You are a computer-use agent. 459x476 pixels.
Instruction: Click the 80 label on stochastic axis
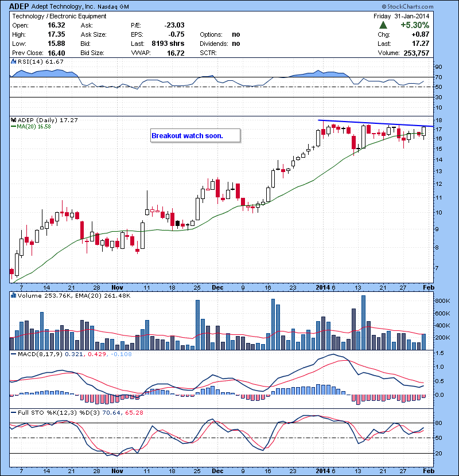[439, 423]
